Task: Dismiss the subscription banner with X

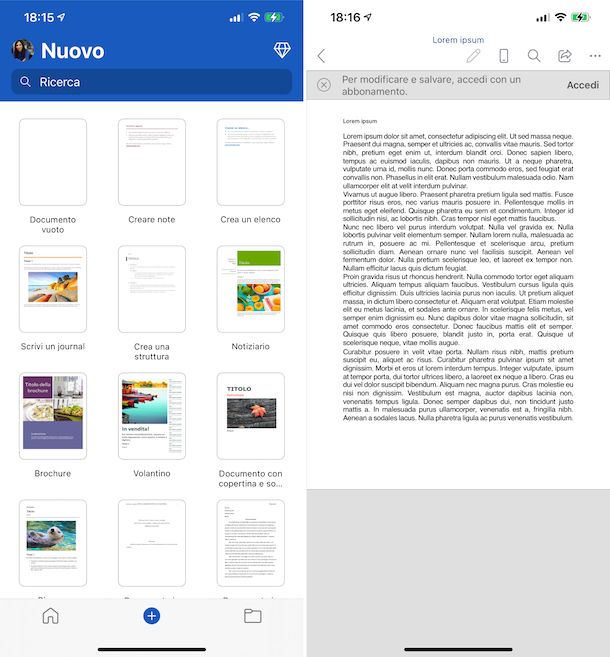Action: point(324,85)
